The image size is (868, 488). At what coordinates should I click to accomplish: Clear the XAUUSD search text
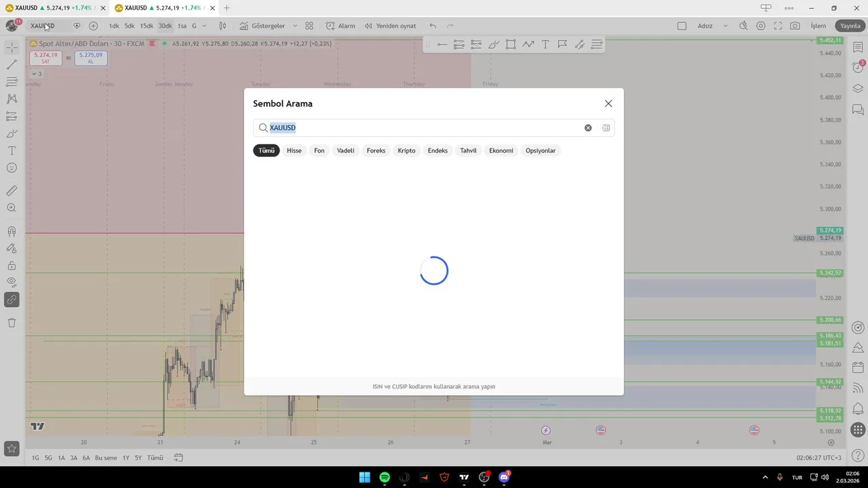[x=588, y=127]
